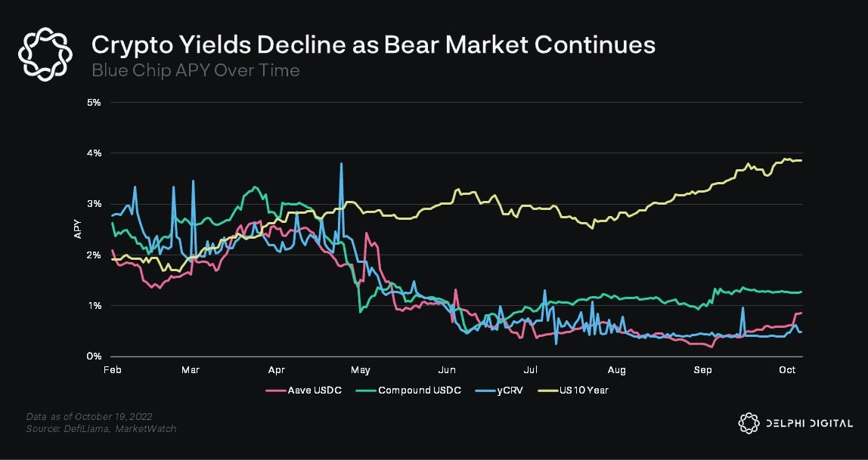Click the chart title 'Crypto Yields Decline as Bear Market Continues'

(373, 45)
